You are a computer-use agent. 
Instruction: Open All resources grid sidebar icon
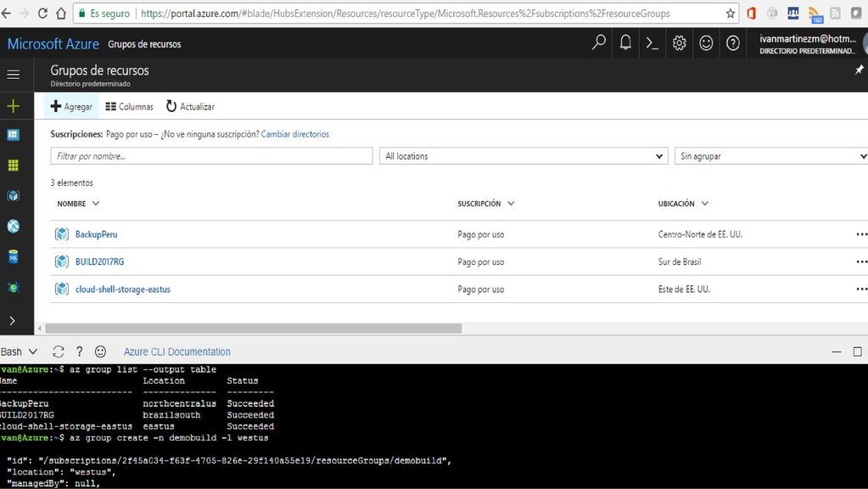(x=14, y=165)
